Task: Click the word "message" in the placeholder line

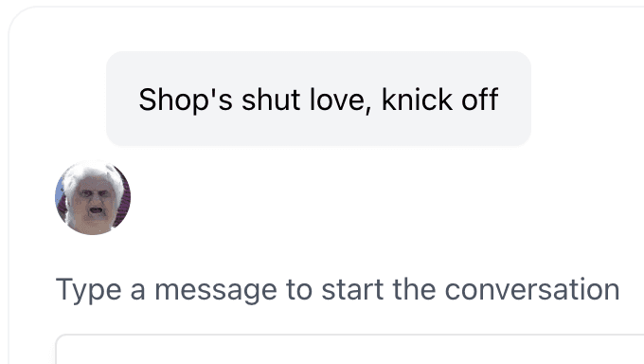Action: 216,290
